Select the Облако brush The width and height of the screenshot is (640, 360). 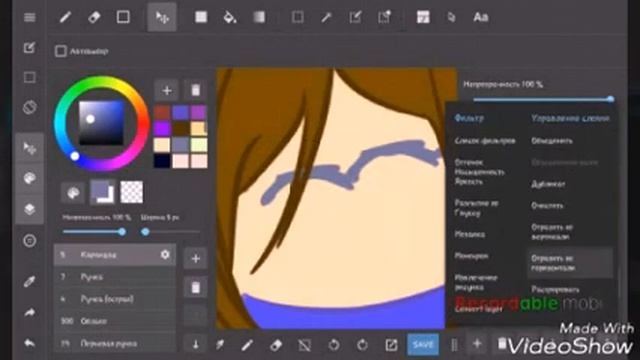(115, 321)
